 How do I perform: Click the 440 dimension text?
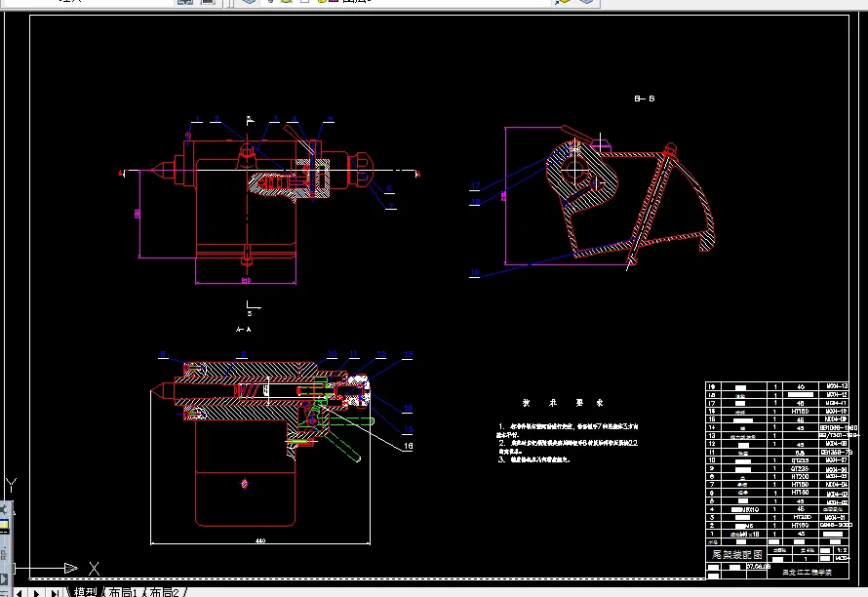[x=260, y=540]
